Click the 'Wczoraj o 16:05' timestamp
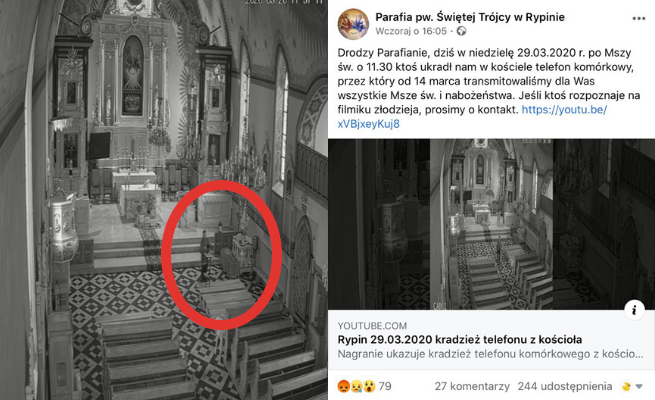 pyautogui.click(x=411, y=31)
